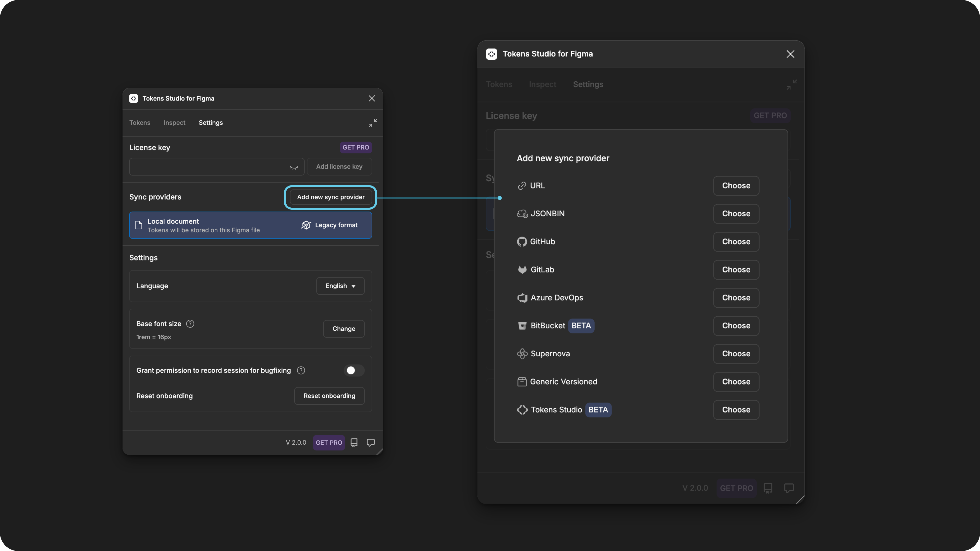Click 'Add new sync provider' dialog heading
Screen dimensions: 980x551
click(563, 158)
